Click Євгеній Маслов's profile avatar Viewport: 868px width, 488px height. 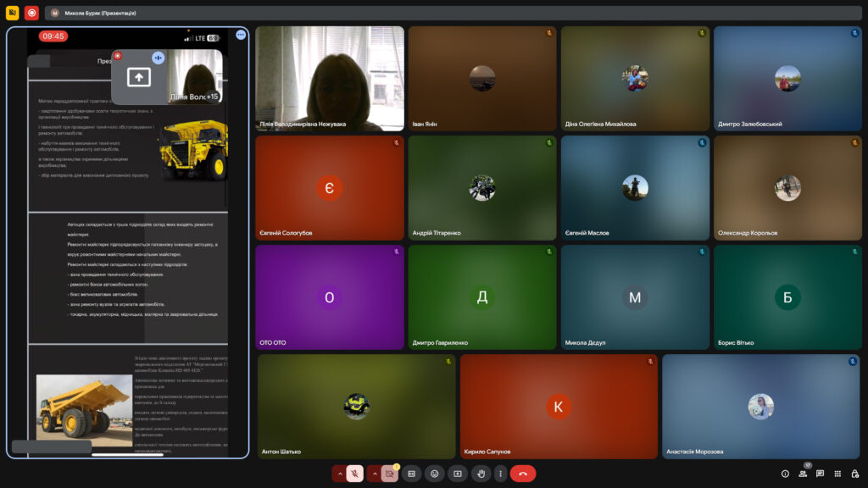coord(635,188)
